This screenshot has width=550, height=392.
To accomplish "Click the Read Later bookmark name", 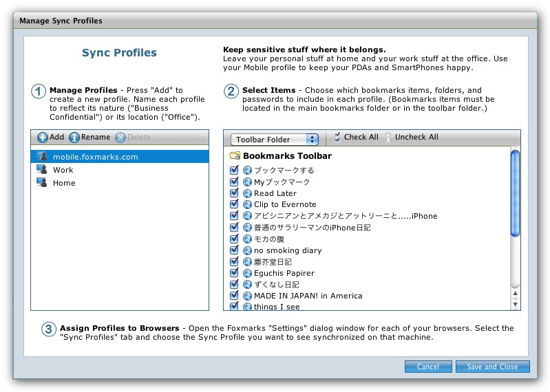I will coord(275,193).
